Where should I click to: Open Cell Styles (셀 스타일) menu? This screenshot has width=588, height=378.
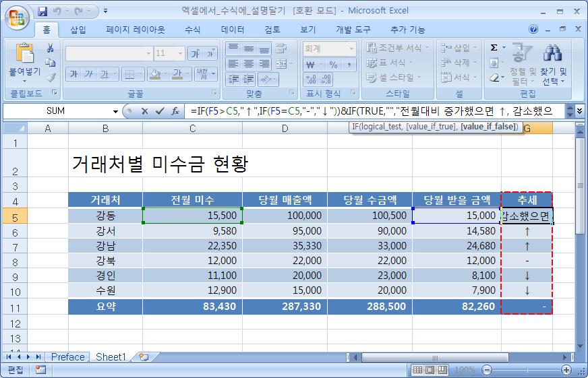(x=394, y=77)
